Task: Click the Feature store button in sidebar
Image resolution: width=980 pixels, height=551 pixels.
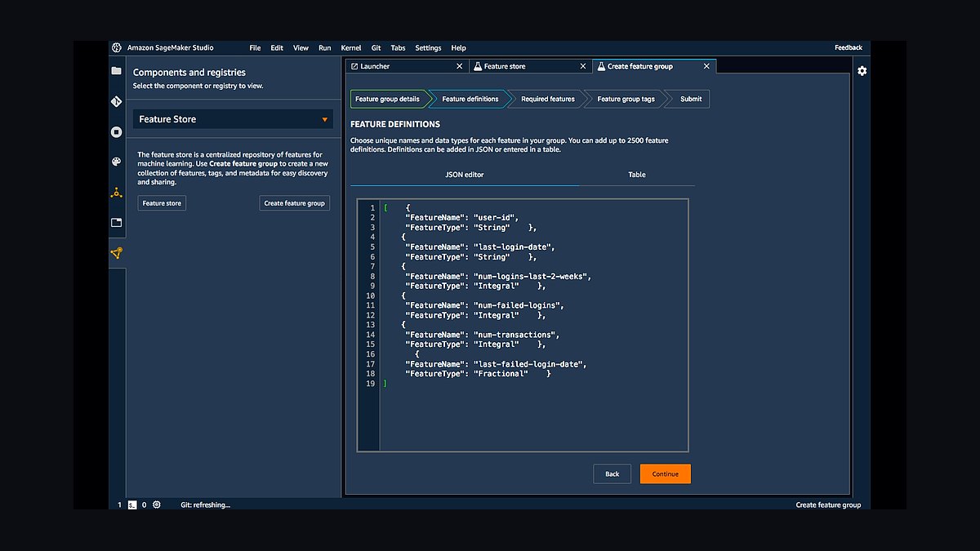Action: 162,203
